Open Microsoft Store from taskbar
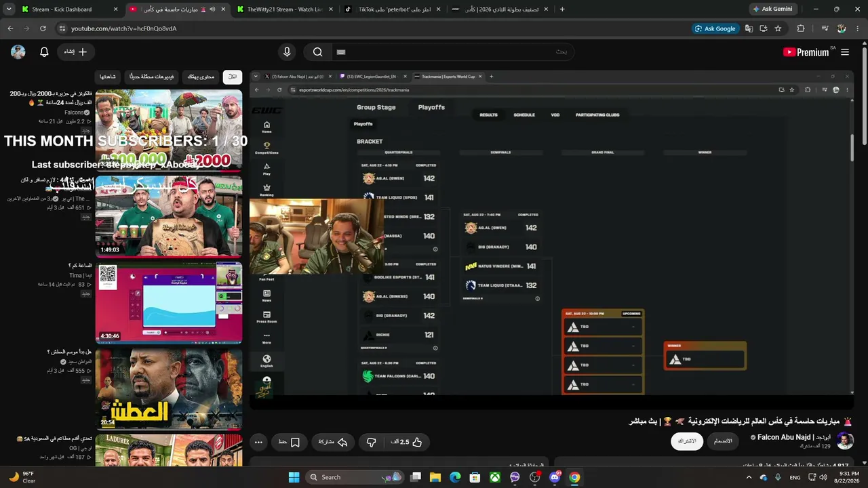 click(x=475, y=477)
